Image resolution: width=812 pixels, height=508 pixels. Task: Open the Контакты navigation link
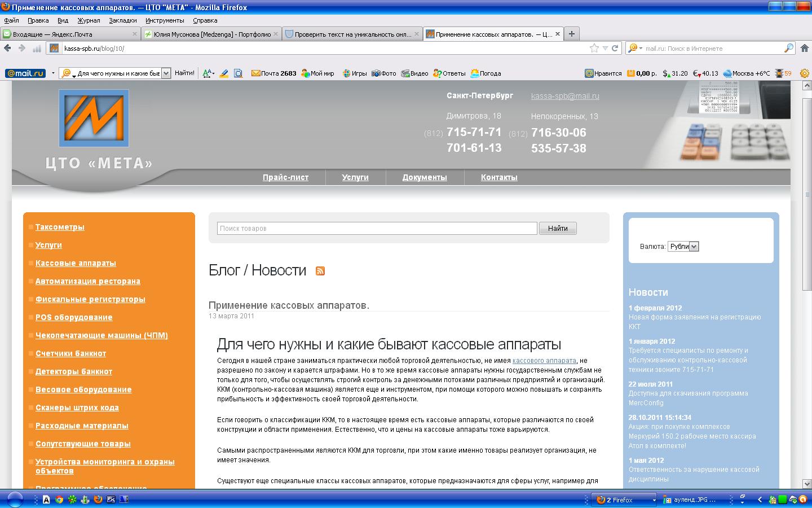tap(499, 177)
